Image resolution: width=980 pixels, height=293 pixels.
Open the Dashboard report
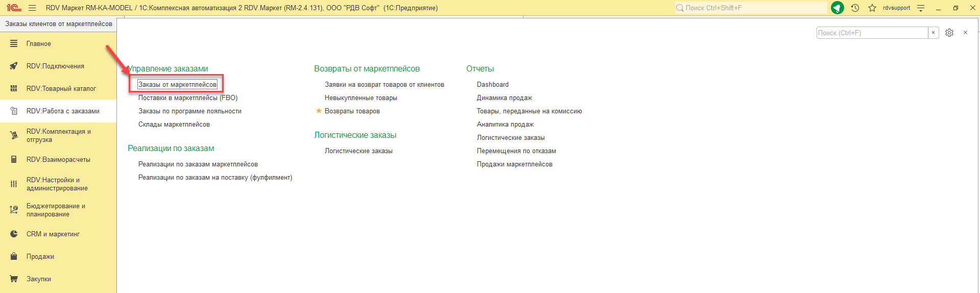(493, 85)
